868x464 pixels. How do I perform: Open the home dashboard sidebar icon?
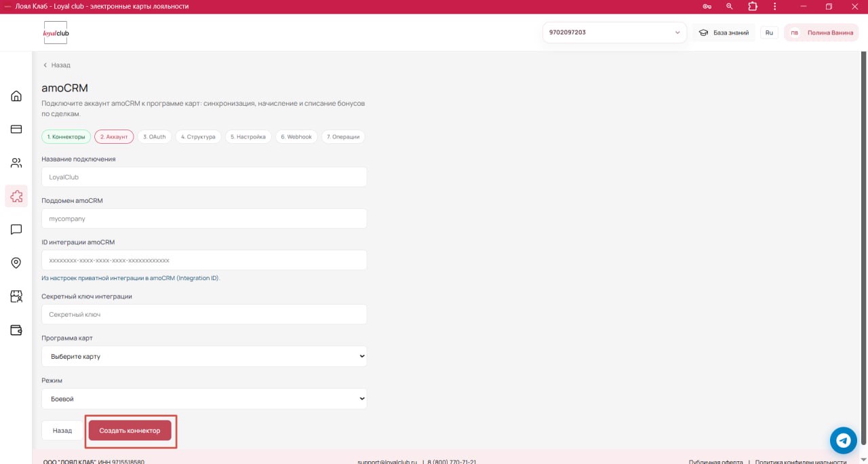(16, 96)
